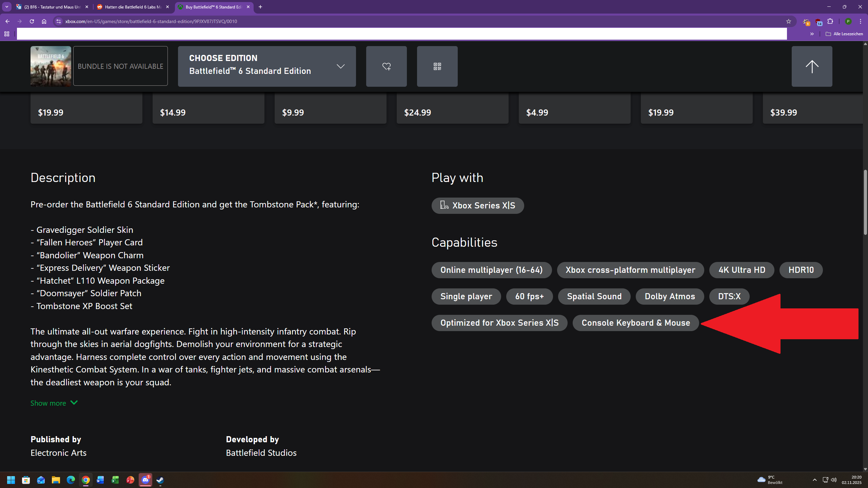
Task: Reload the page with the refresh icon
Action: tap(32, 21)
